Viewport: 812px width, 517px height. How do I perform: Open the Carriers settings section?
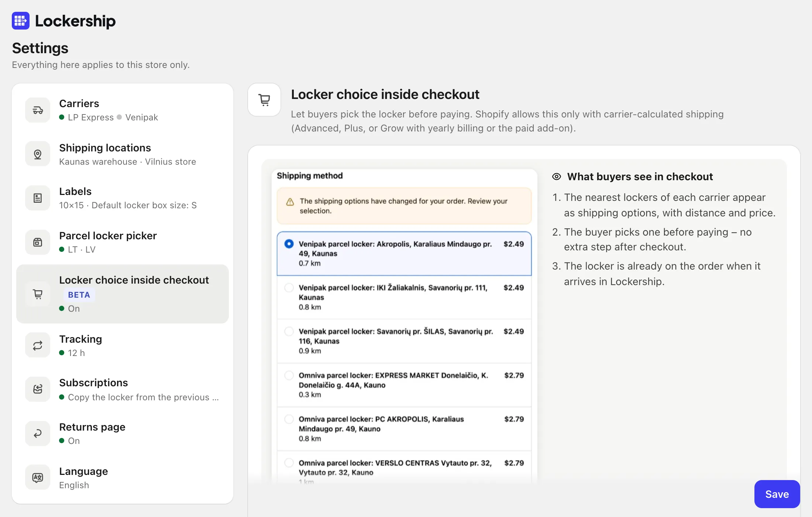click(123, 110)
